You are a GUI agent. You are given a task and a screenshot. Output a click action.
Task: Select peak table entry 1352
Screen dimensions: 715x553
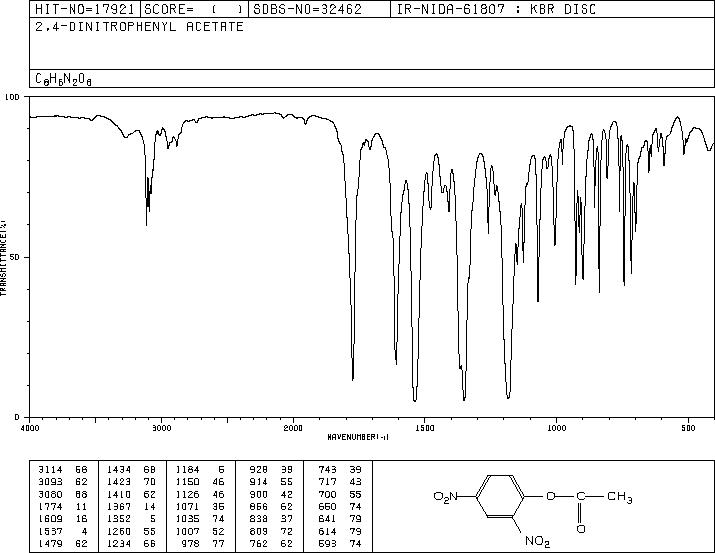[131, 519]
